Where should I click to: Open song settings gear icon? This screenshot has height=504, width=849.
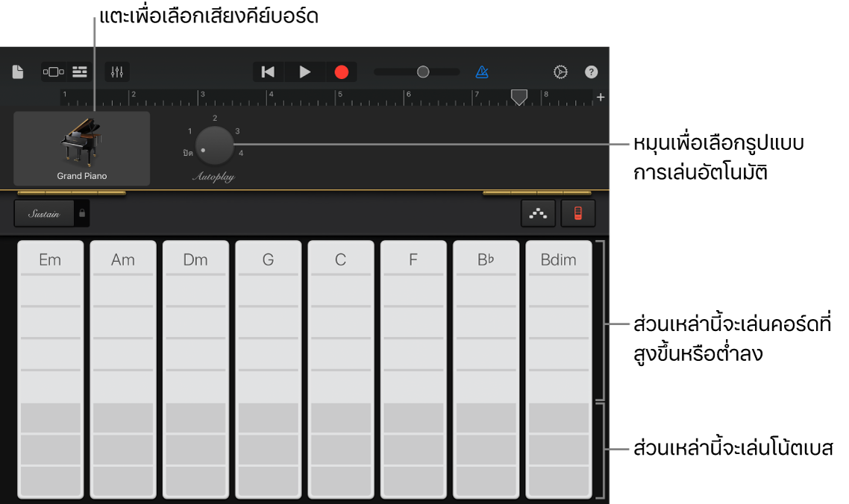(x=560, y=72)
